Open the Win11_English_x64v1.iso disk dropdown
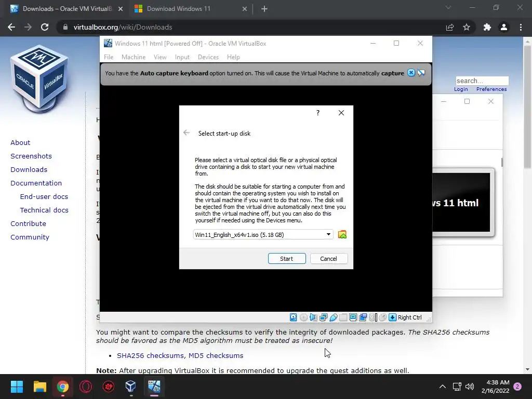Image resolution: width=532 pixels, height=399 pixels. tap(263, 234)
